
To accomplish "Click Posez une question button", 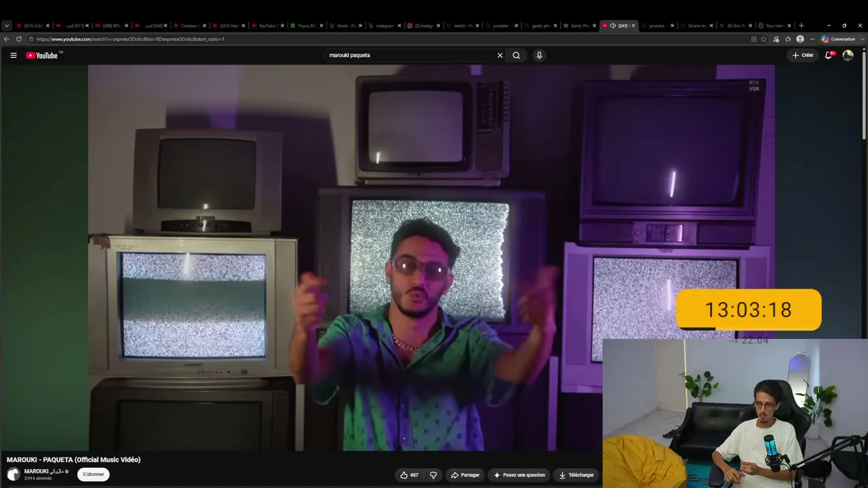I will [x=519, y=475].
